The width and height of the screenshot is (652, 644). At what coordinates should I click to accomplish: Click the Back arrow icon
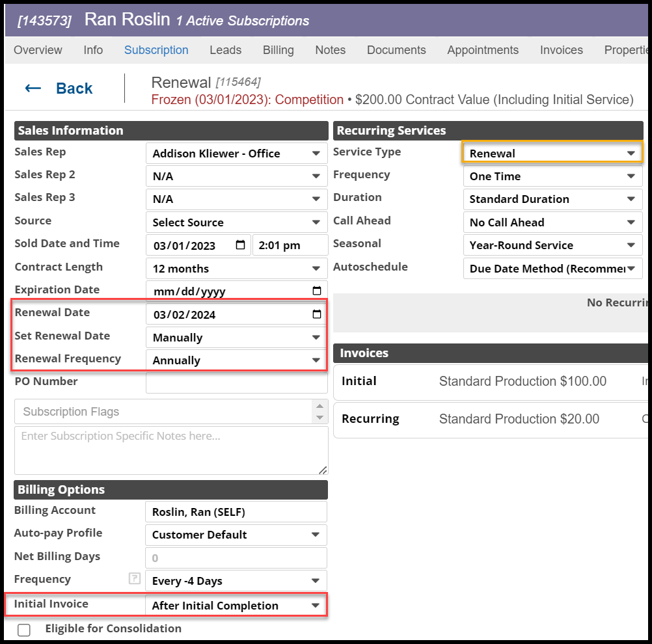(33, 88)
